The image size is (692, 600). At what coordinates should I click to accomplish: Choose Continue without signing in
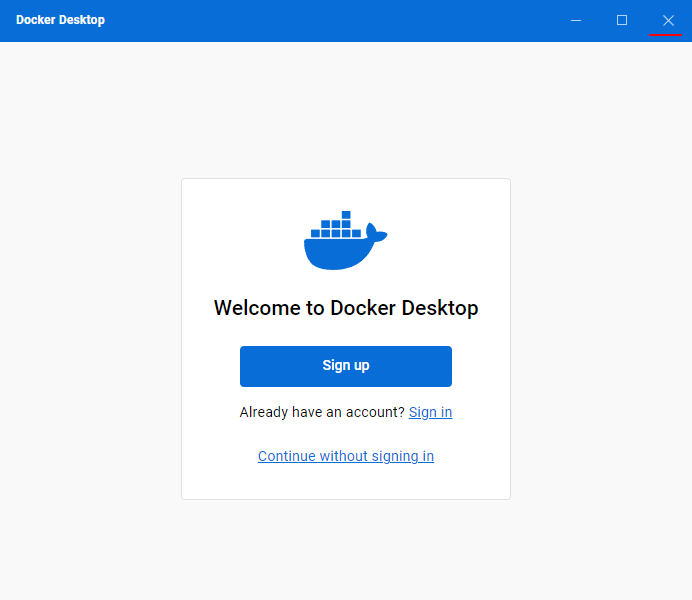click(346, 456)
